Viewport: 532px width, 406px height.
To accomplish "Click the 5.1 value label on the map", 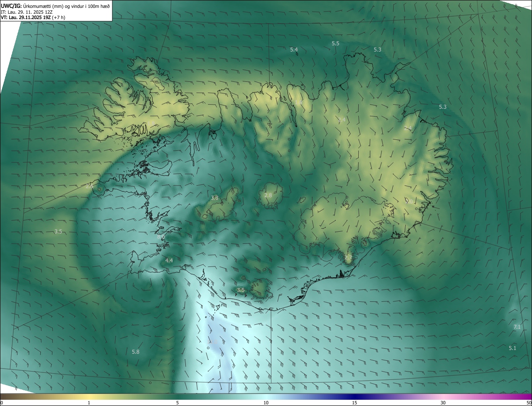I will tap(512, 348).
